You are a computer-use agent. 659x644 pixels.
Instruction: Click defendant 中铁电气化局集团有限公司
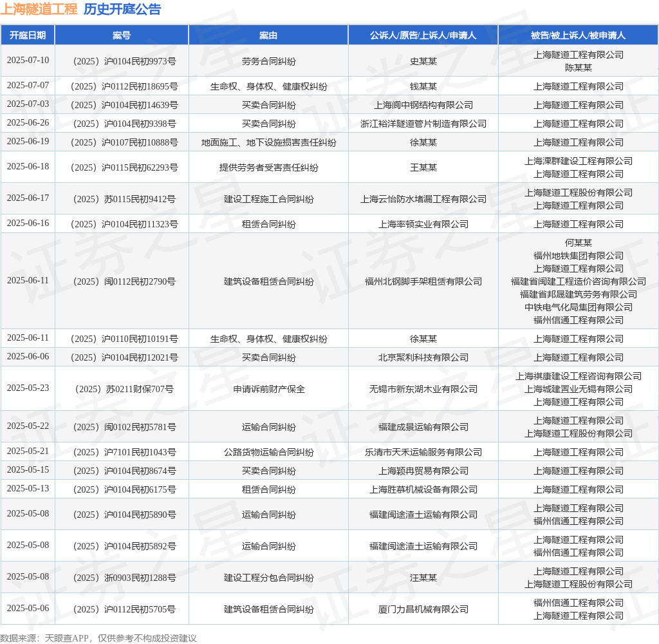579,307
